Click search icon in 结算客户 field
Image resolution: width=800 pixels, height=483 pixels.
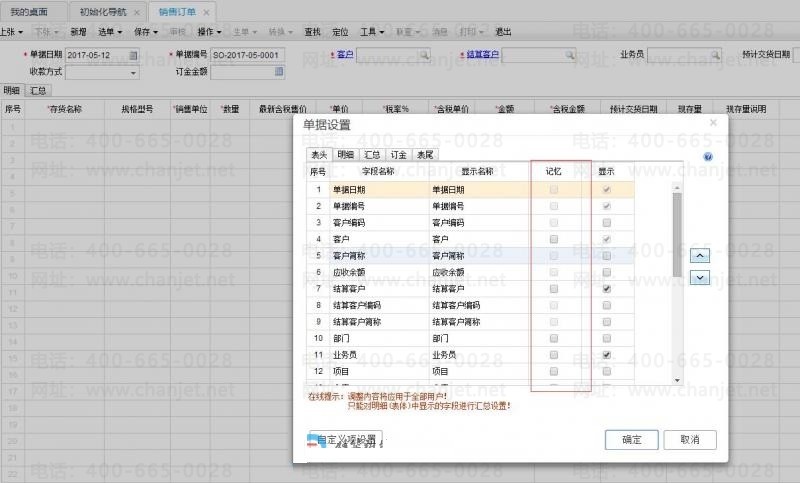click(x=570, y=55)
